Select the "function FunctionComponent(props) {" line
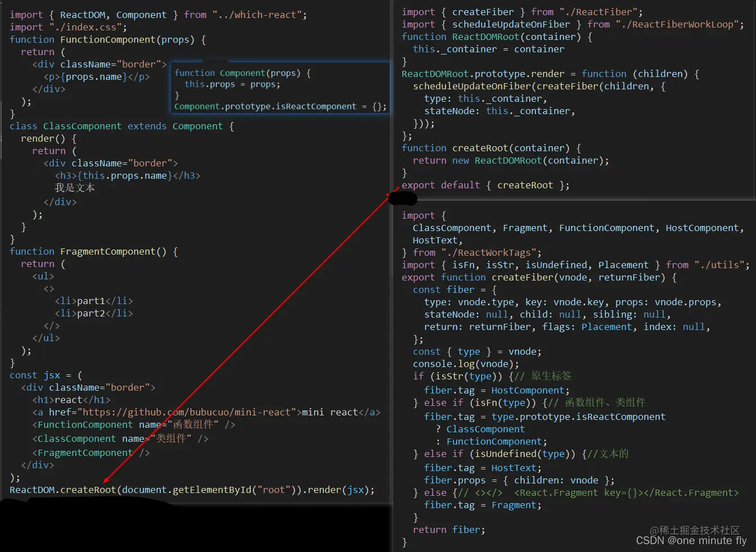This screenshot has height=552, width=756. click(x=108, y=39)
